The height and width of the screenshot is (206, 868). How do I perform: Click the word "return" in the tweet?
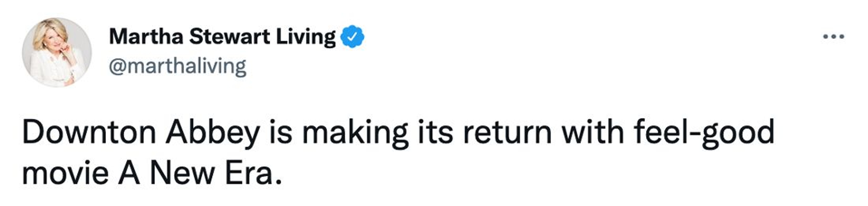pos(507,133)
